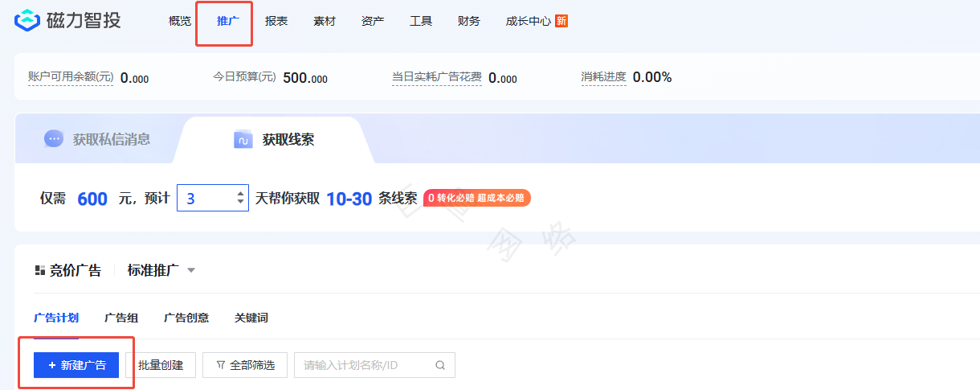Screen dimensions: 980x390
Task: Click the 账户可用余额(元) label
Action: point(71,77)
